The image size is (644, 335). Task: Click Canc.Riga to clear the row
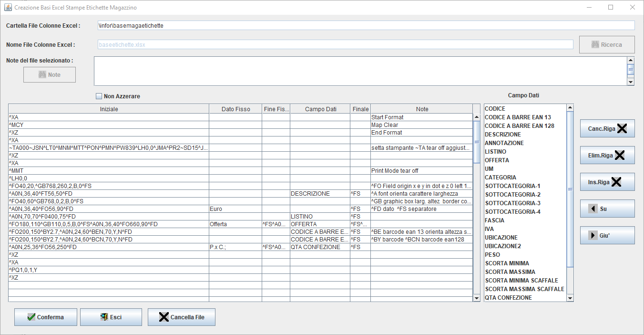point(607,128)
